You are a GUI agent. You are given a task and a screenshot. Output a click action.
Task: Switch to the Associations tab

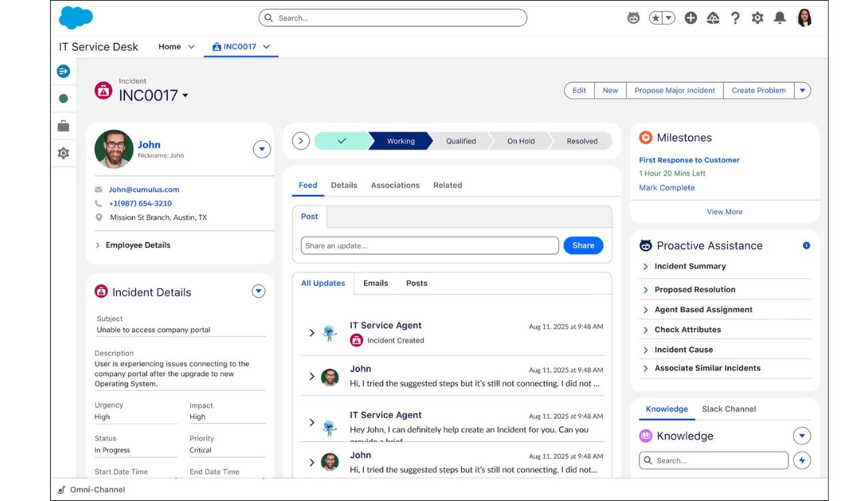pos(395,185)
